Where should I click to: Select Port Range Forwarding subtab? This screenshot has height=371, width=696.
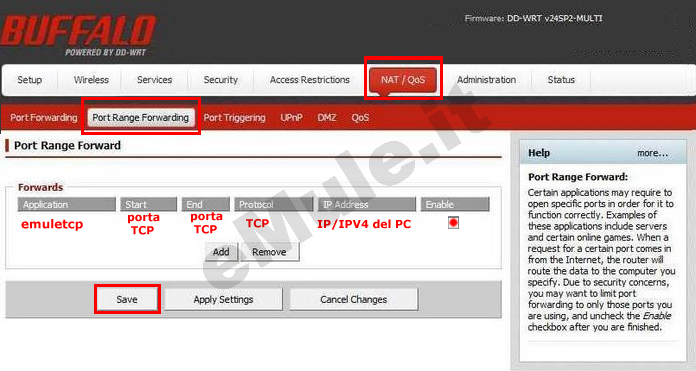pos(141,118)
